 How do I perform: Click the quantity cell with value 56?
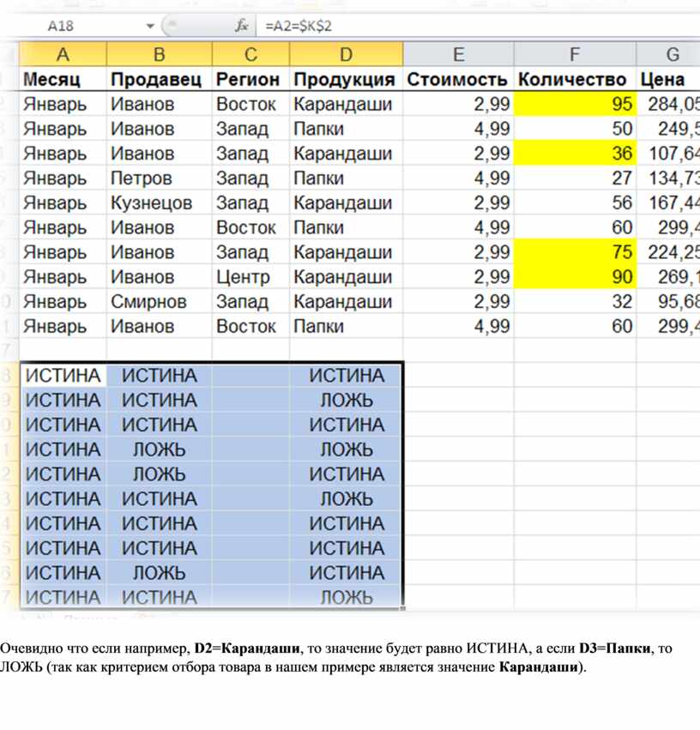click(575, 202)
